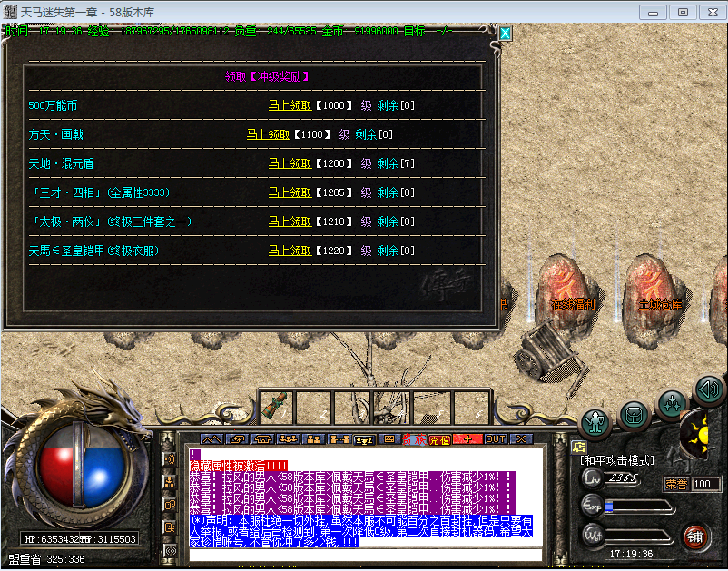Click the mountain minimap toolbar icon
Image resolution: width=728 pixels, height=571 pixels.
tap(212, 438)
